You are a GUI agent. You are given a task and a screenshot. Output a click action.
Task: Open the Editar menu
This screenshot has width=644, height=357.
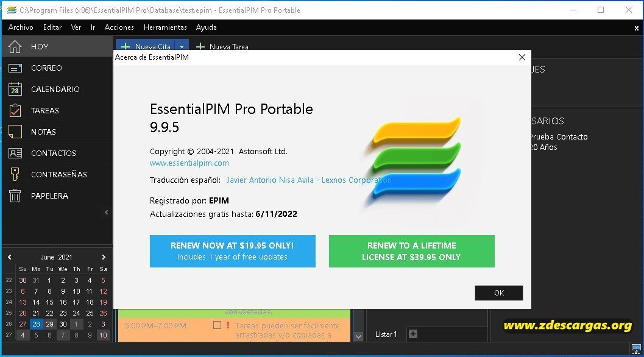tap(52, 27)
